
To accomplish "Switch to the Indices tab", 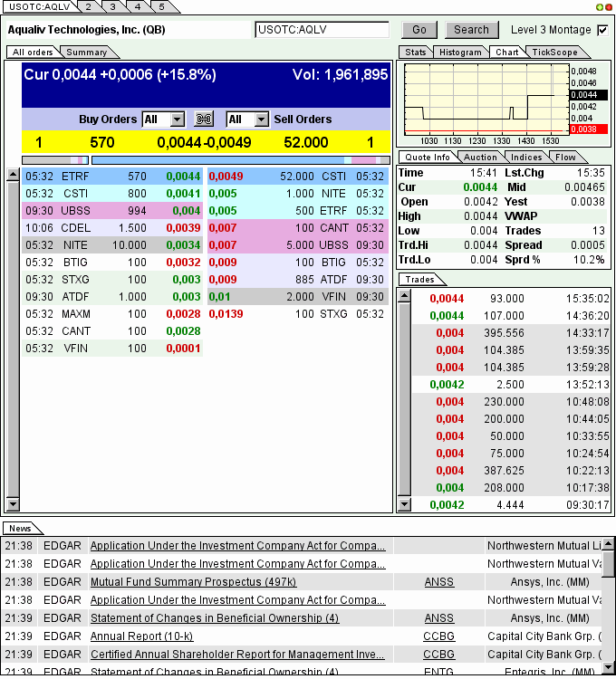I will tap(526, 158).
